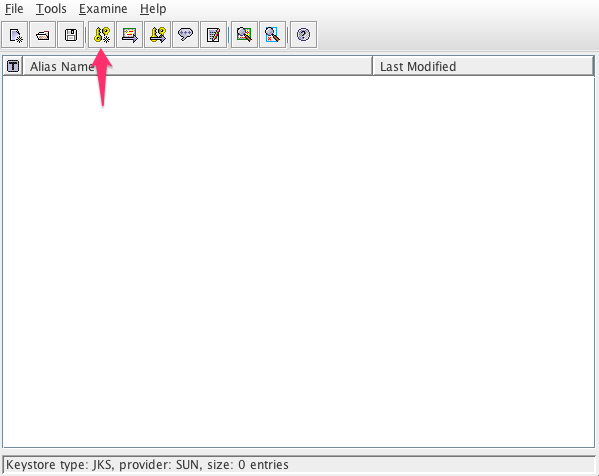Screen dimensions: 599x476
Task: Examine a certificate with the magnifier icon
Action: coord(244,35)
